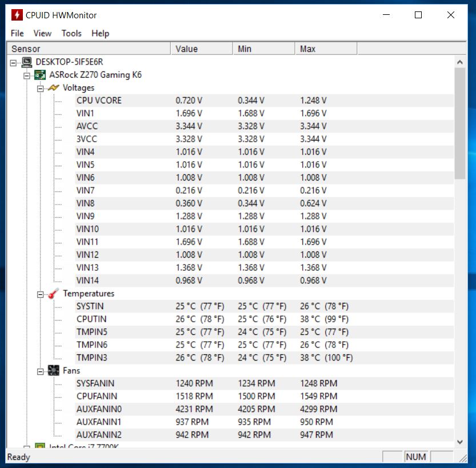Select the CPU VCORE row
Viewport: 476px width, 468px height.
click(264, 101)
